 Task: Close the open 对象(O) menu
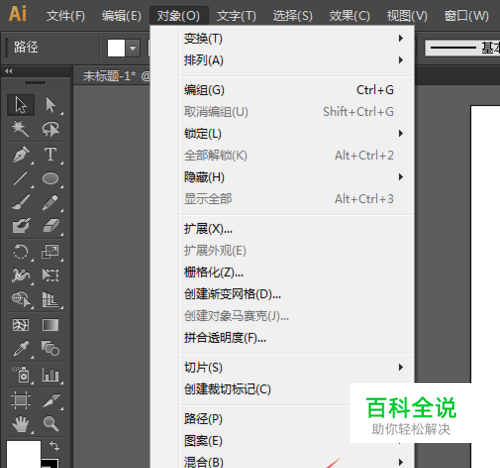(179, 16)
